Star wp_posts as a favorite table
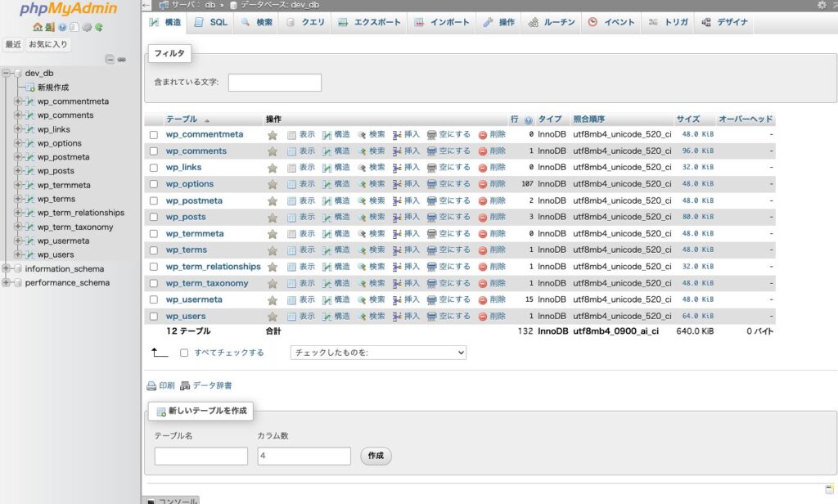 (x=273, y=217)
